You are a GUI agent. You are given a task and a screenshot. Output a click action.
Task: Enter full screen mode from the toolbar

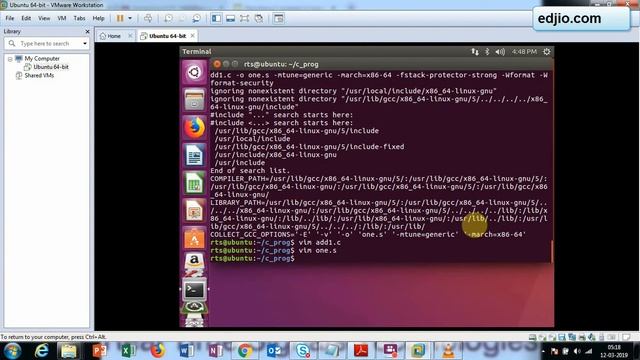coord(244,18)
